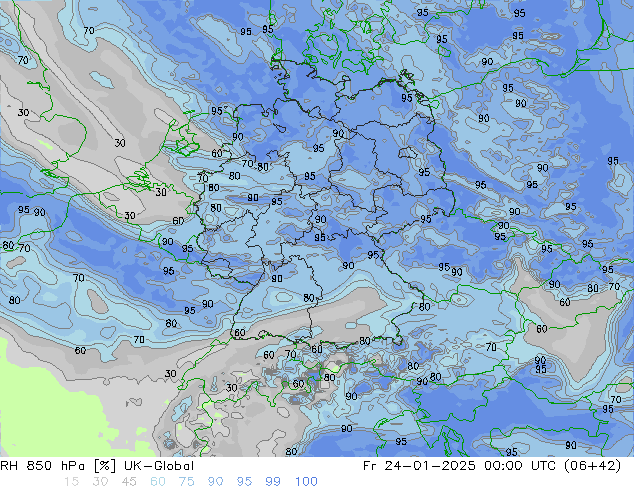Click the 'RH 850 hPa [%]' title text

58,466
